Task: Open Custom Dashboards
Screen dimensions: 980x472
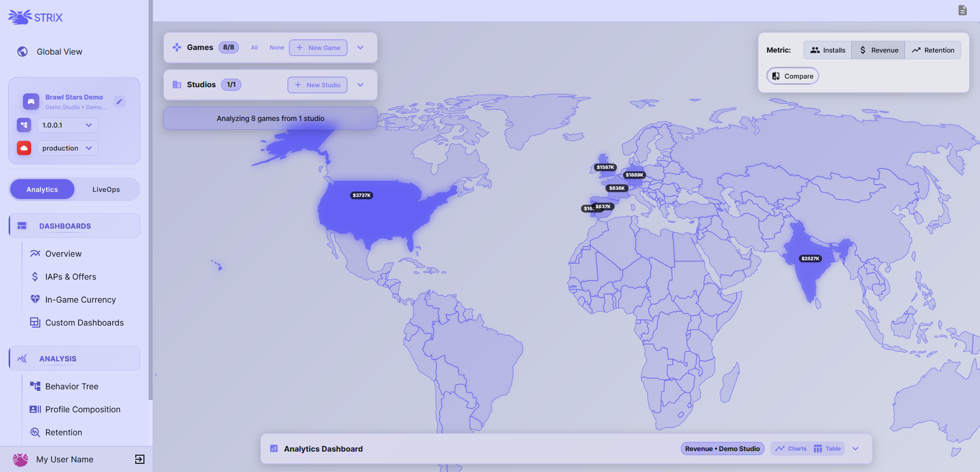Action: 85,322
